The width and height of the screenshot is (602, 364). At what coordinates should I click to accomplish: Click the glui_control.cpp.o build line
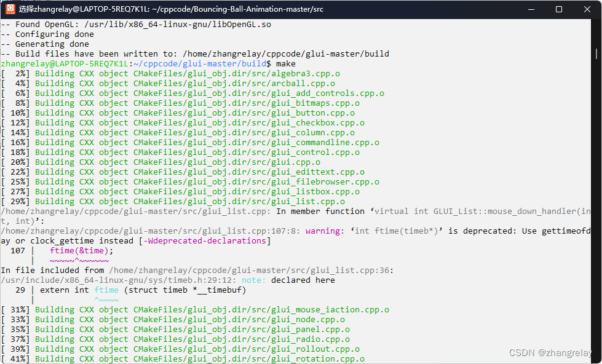coord(180,152)
